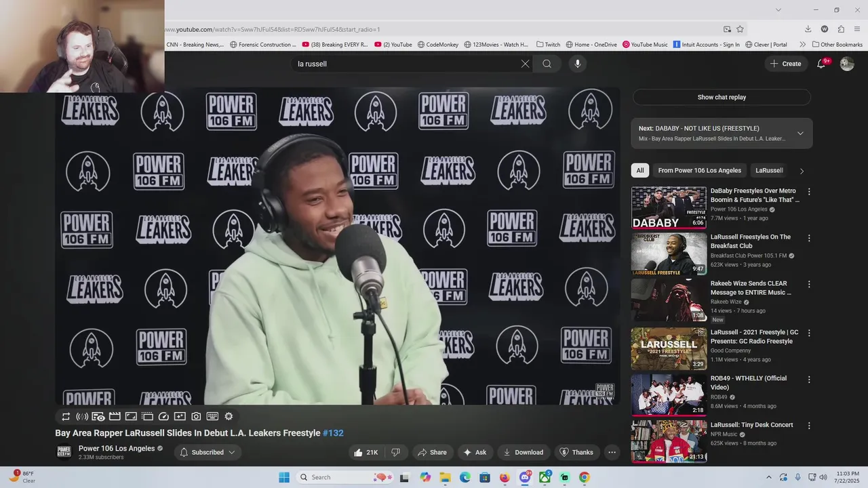Click the Ask button

coord(475,452)
